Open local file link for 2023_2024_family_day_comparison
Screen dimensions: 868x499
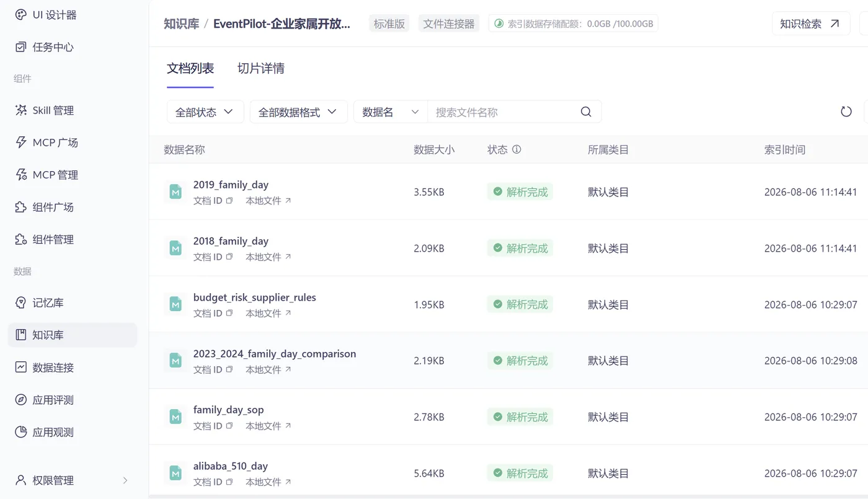(268, 370)
